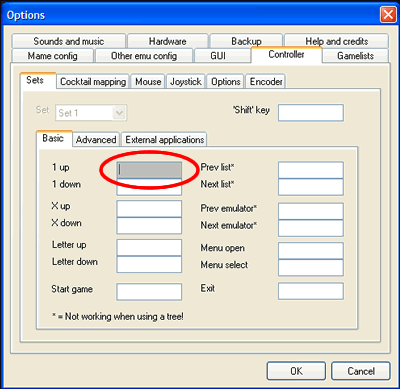Select the Mame config tab
Image resolution: width=400 pixels, height=389 pixels.
[x=53, y=56]
